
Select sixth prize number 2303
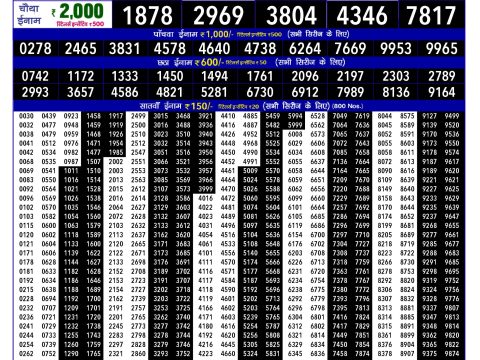(x=396, y=76)
